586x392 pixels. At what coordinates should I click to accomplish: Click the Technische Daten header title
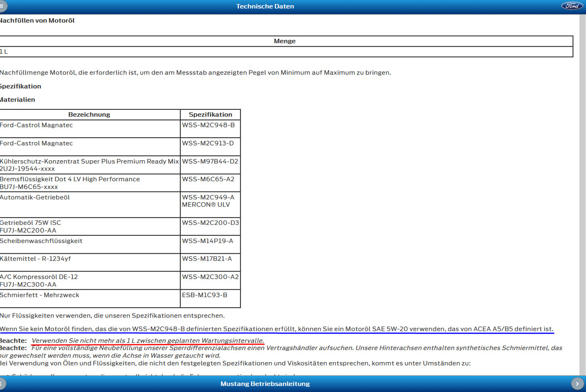click(x=265, y=6)
